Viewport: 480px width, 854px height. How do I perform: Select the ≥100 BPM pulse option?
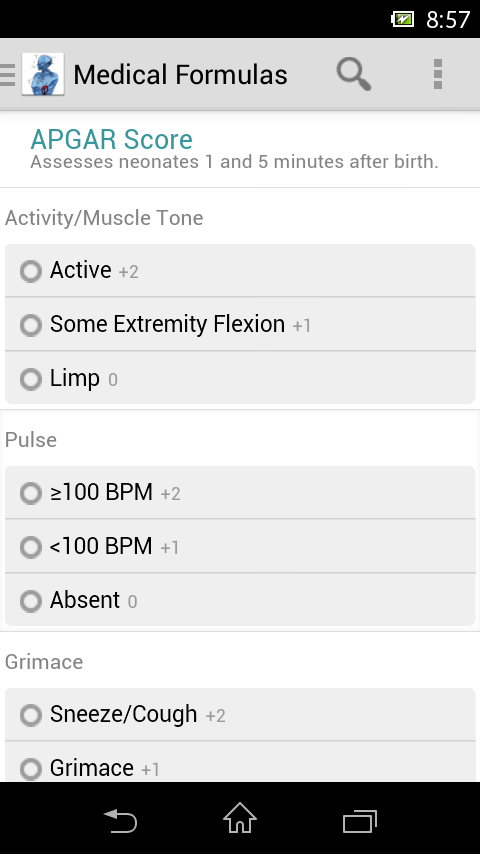(x=240, y=492)
